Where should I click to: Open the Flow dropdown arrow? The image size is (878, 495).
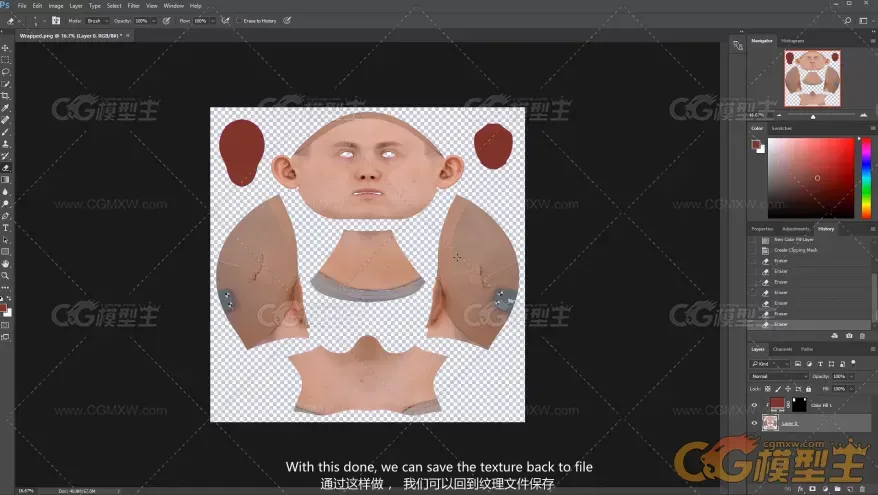click(213, 21)
